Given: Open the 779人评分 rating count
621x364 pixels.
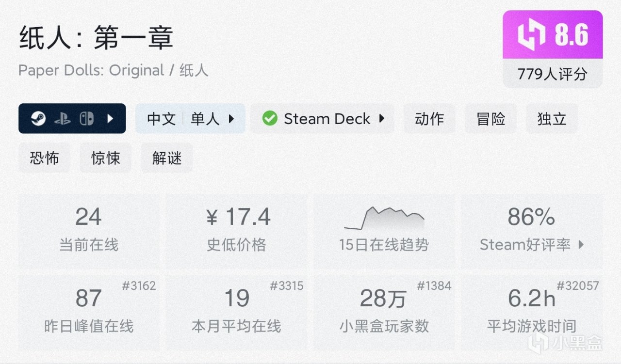Looking at the screenshot, I should point(553,74).
